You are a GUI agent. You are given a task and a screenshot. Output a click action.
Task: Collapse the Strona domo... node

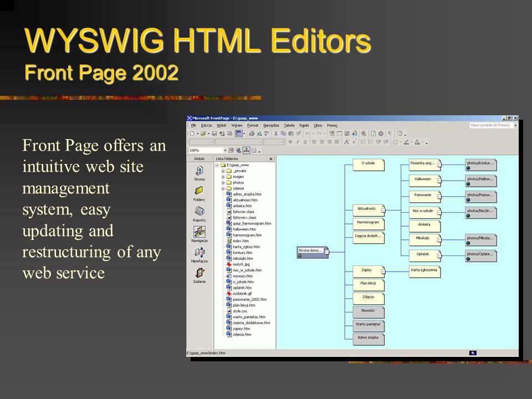(327, 252)
